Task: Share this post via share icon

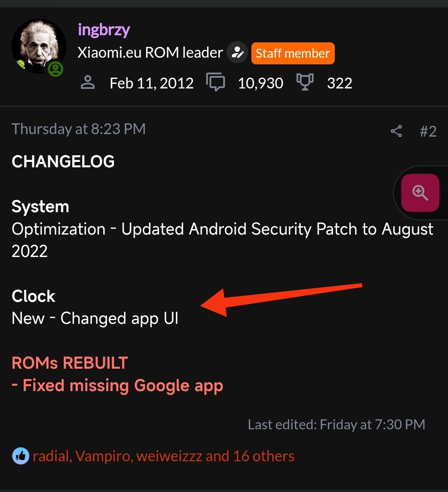Action: tap(396, 131)
